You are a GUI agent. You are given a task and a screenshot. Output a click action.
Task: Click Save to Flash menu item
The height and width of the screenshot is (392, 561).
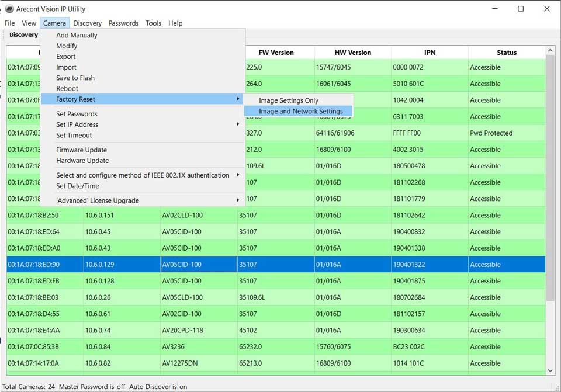[75, 78]
